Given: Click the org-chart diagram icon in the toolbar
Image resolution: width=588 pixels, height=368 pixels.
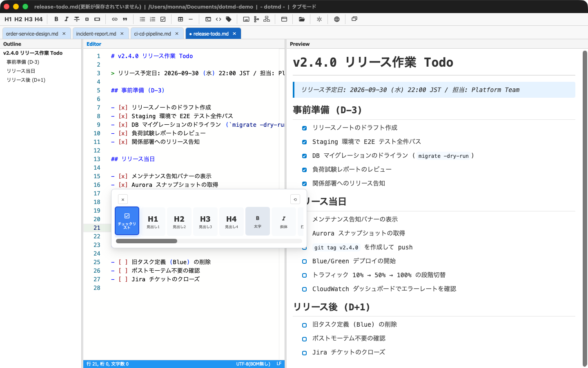Looking at the screenshot, I should (x=267, y=19).
